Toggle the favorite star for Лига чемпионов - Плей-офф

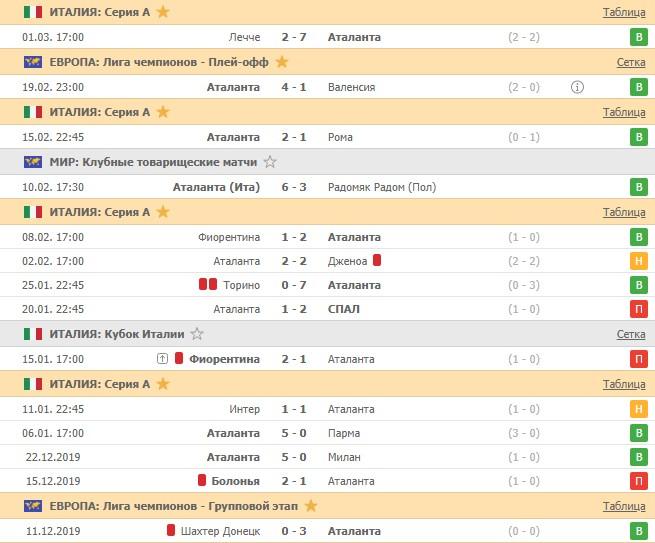282,62
